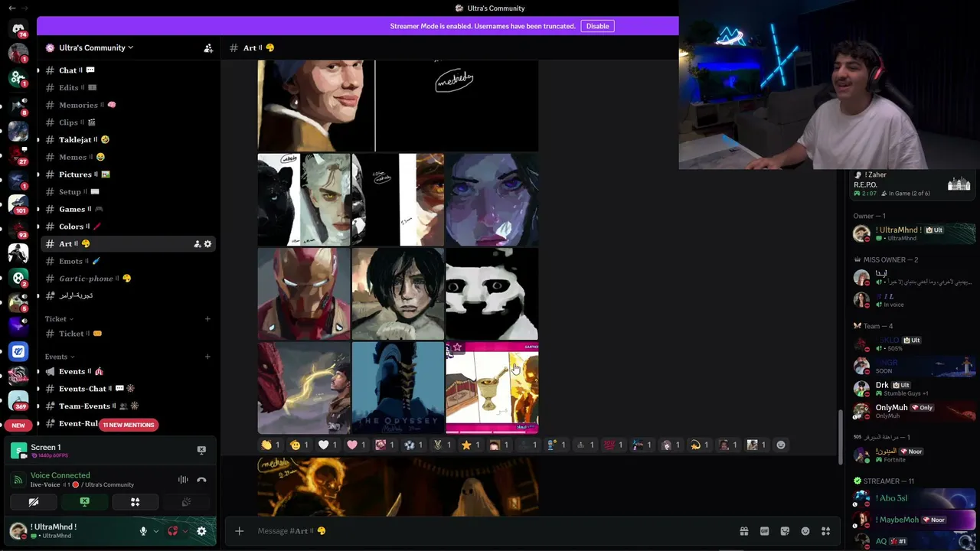Viewport: 980px width, 551px height.
Task: Open the Colors channel
Action: 128,227
